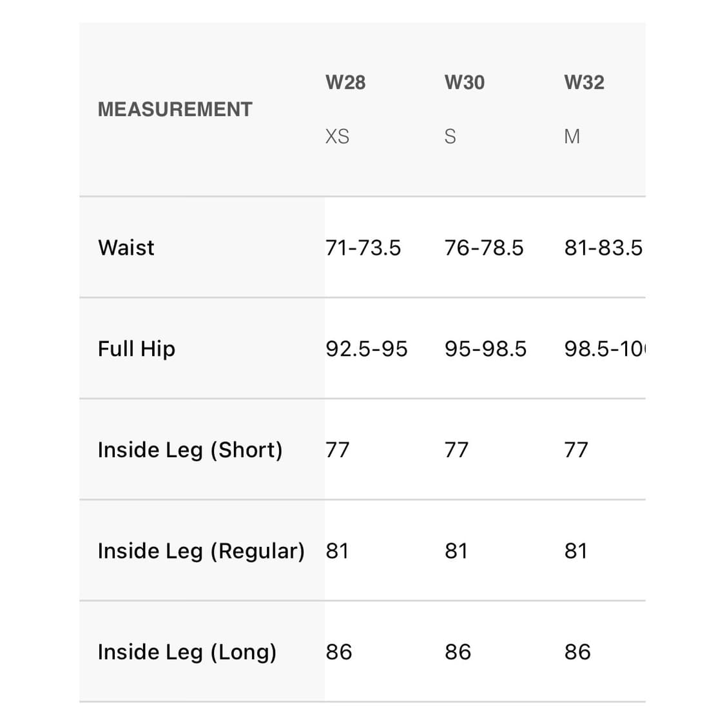Click the XS size label
725x728 pixels.
337,137
